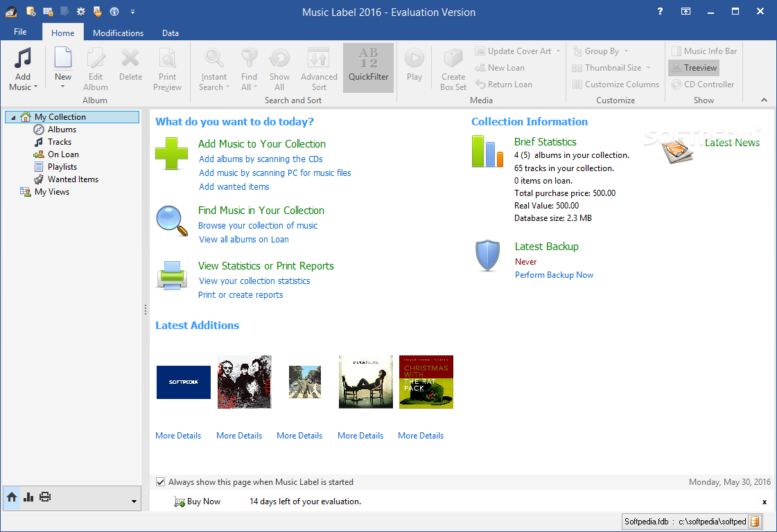Open Customize Columns option
The image size is (777, 532).
(x=616, y=85)
